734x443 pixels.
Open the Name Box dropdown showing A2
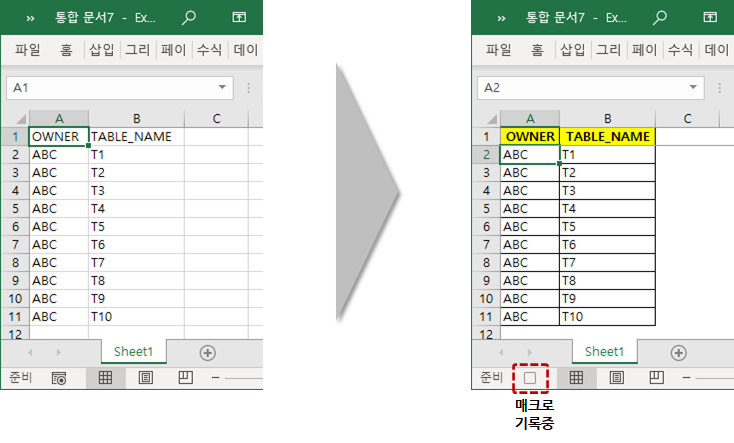coord(693,87)
